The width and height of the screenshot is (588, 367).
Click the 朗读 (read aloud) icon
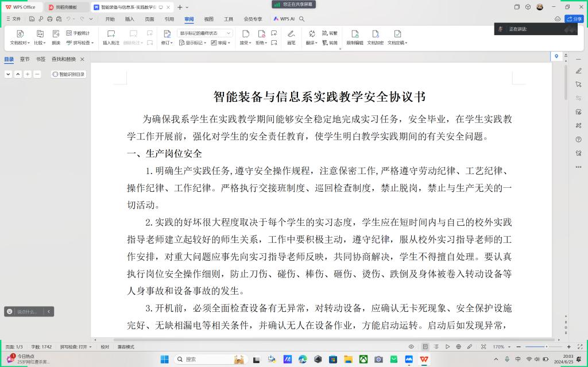coord(56,34)
